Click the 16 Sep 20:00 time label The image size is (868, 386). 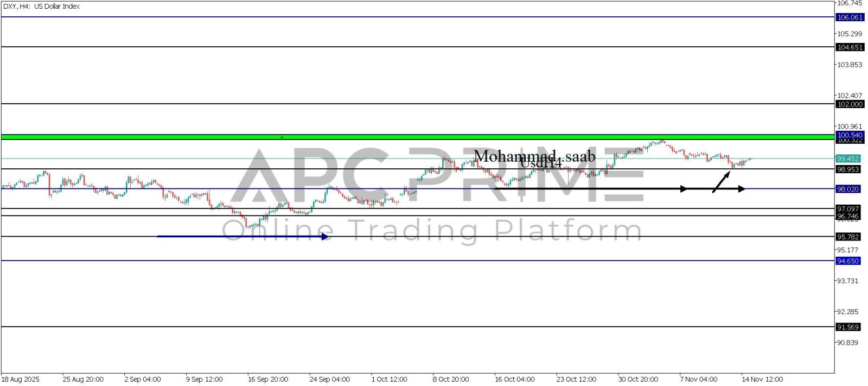[267, 379]
